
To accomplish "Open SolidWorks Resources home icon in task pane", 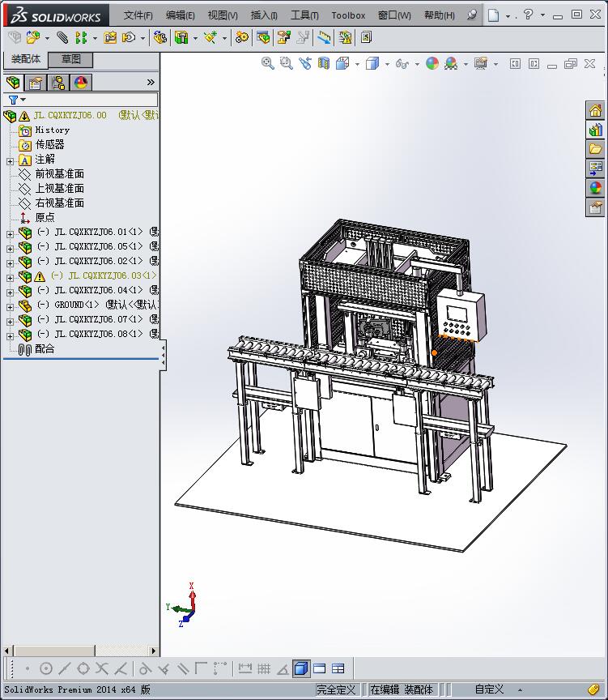I will [x=596, y=110].
